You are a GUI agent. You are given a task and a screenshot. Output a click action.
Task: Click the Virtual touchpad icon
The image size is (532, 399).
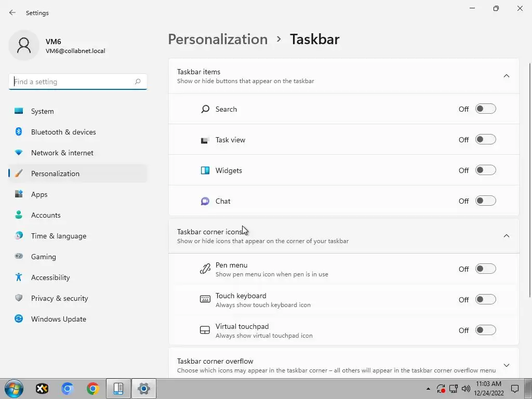click(205, 330)
